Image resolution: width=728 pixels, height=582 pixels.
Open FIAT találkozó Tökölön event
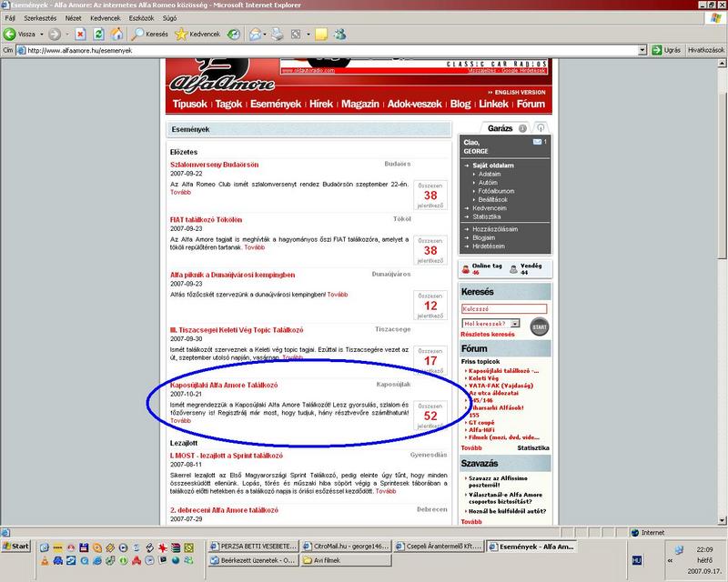coord(207,219)
